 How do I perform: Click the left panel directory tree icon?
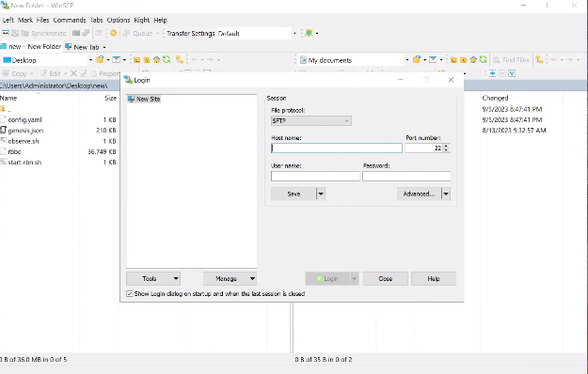tap(180, 59)
